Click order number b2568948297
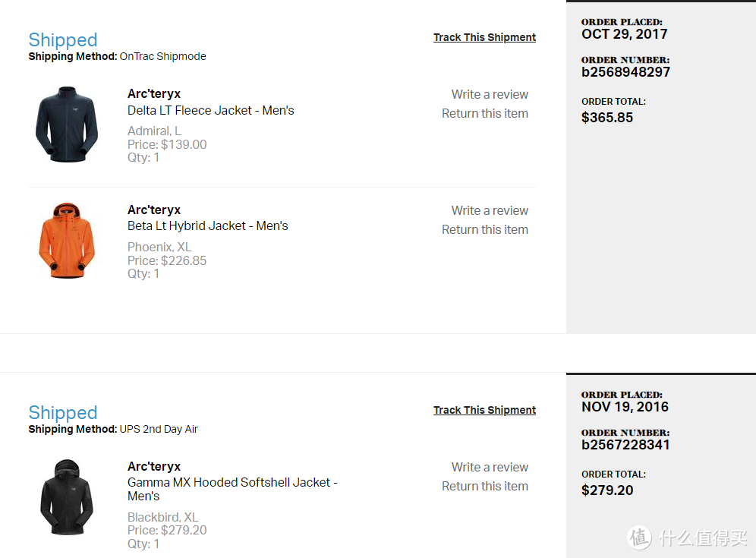The image size is (756, 558). (x=625, y=72)
